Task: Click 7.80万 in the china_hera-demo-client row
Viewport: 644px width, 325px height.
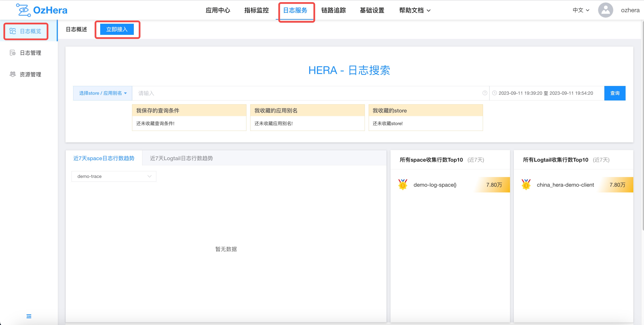Action: click(x=617, y=185)
